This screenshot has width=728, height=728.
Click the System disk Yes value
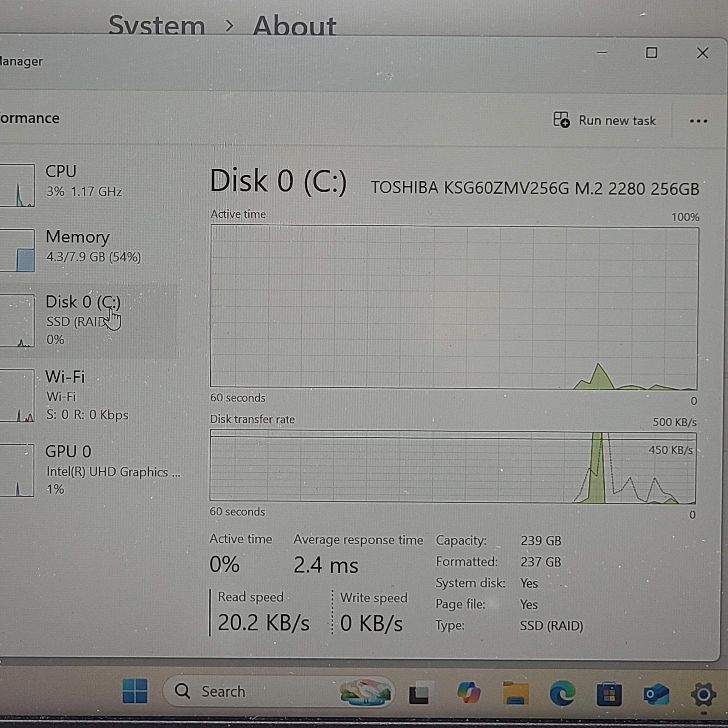pyautogui.click(x=529, y=583)
